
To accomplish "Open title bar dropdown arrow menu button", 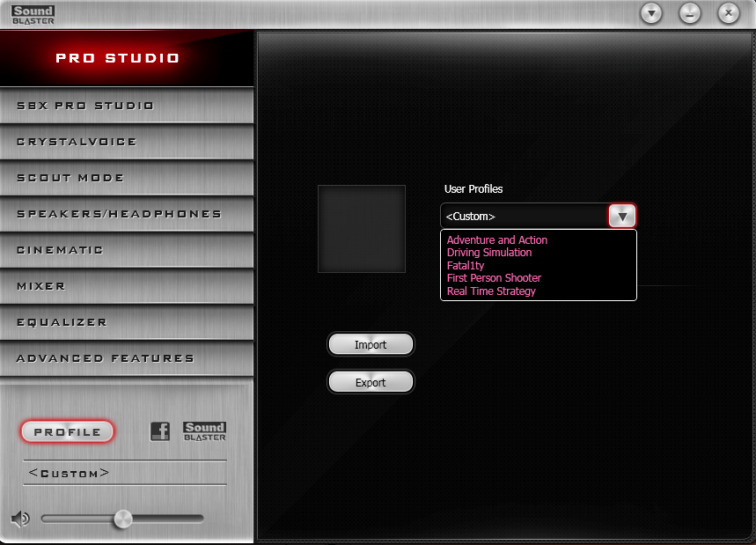I will (651, 13).
